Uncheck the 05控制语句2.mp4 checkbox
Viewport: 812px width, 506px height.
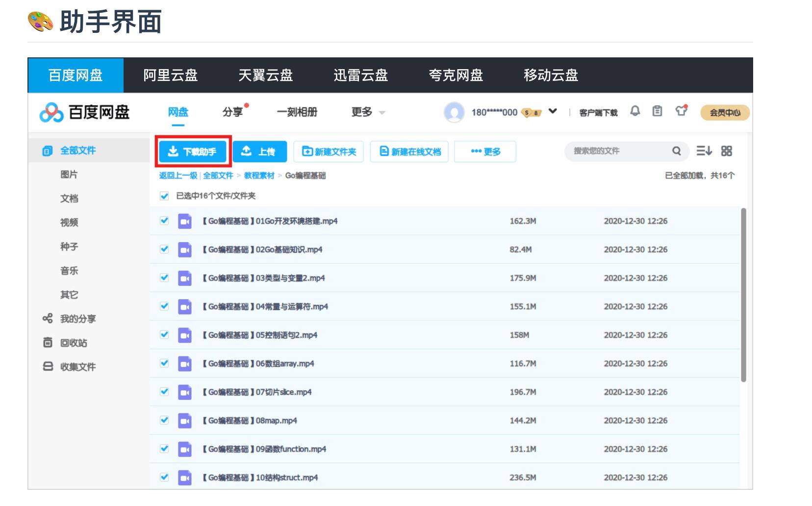(x=164, y=334)
